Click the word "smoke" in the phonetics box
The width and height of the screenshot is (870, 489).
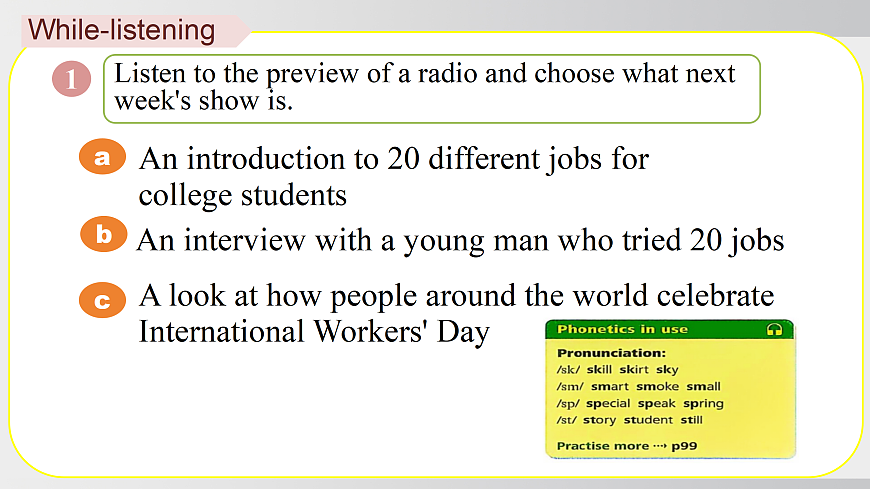[x=657, y=387]
